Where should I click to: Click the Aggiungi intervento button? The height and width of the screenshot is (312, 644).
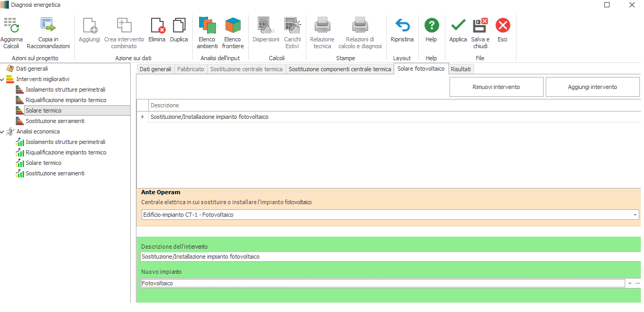coord(592,87)
